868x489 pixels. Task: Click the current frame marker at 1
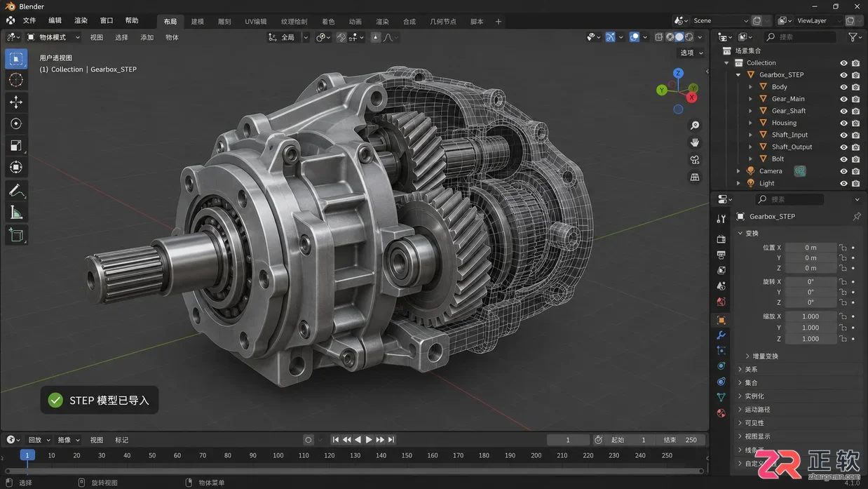point(27,455)
